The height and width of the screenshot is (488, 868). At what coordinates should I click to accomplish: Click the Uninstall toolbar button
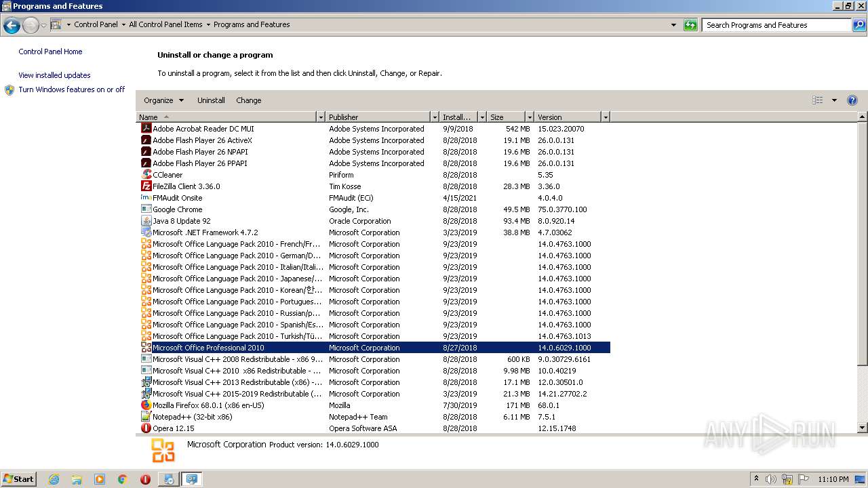point(211,100)
